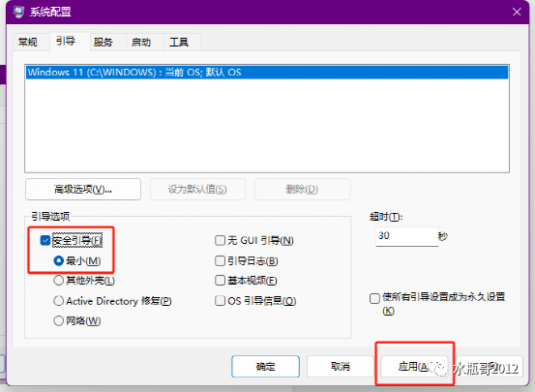Open 高级选项(V) advanced options
Viewport: 535px width, 392px height.
83,189
